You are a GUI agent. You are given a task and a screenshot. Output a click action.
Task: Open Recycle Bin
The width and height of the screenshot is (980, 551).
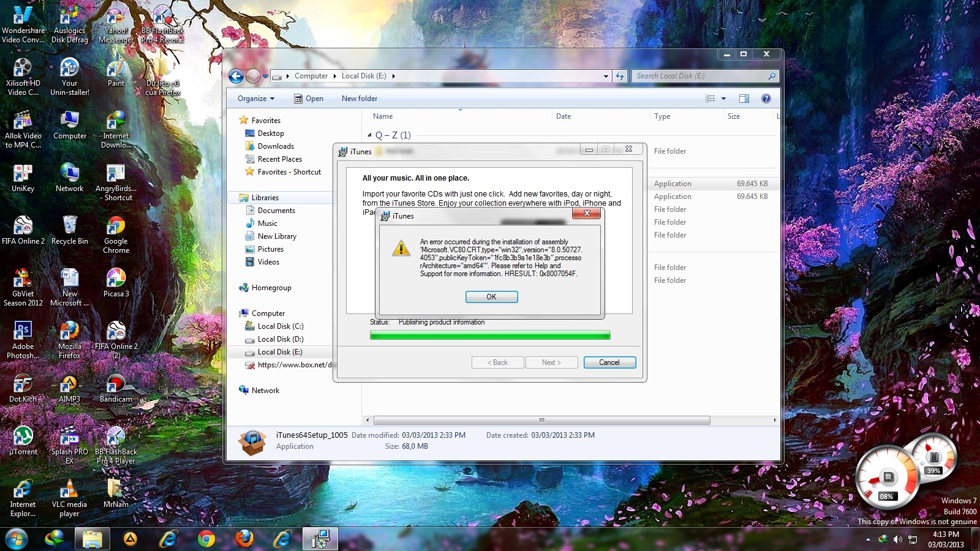[x=70, y=231]
